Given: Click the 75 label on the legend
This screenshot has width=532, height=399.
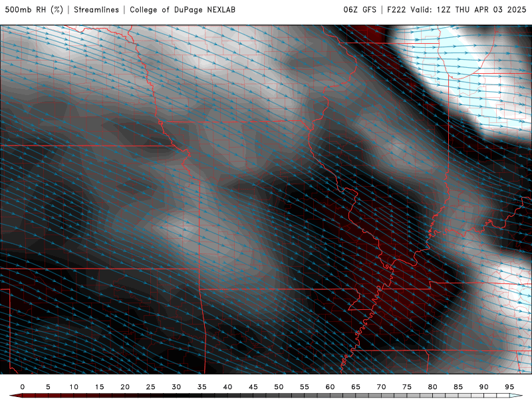Looking at the screenshot, I should pos(407,387).
